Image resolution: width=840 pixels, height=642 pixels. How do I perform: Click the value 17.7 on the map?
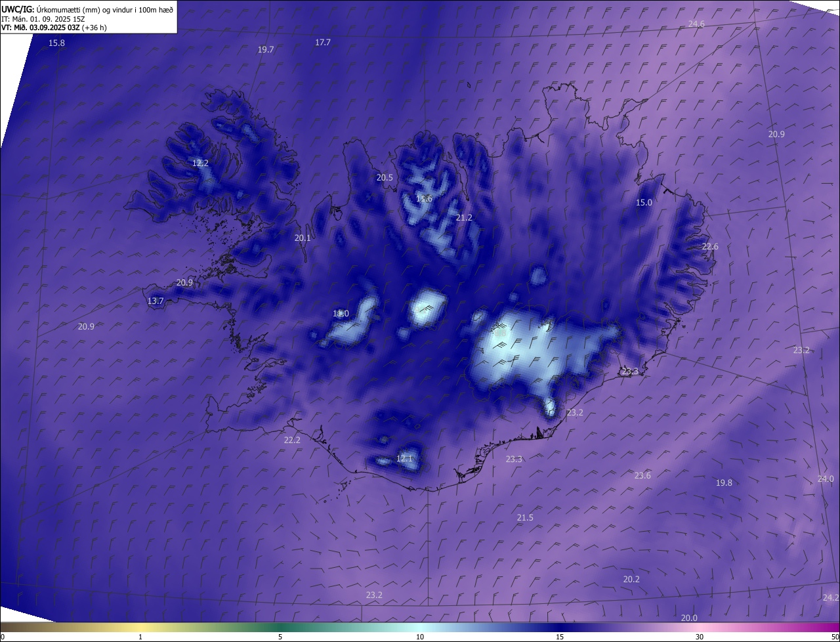323,43
